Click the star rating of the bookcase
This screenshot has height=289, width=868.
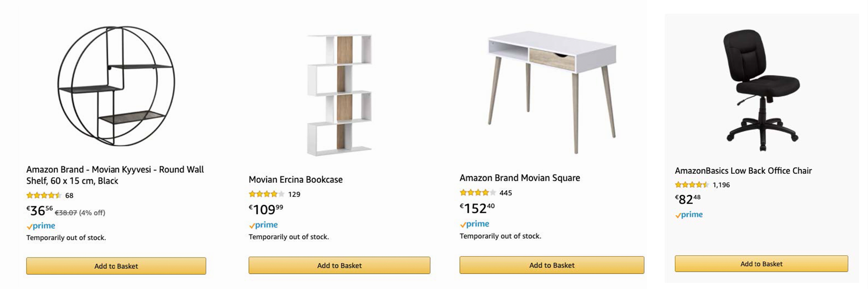(x=267, y=194)
